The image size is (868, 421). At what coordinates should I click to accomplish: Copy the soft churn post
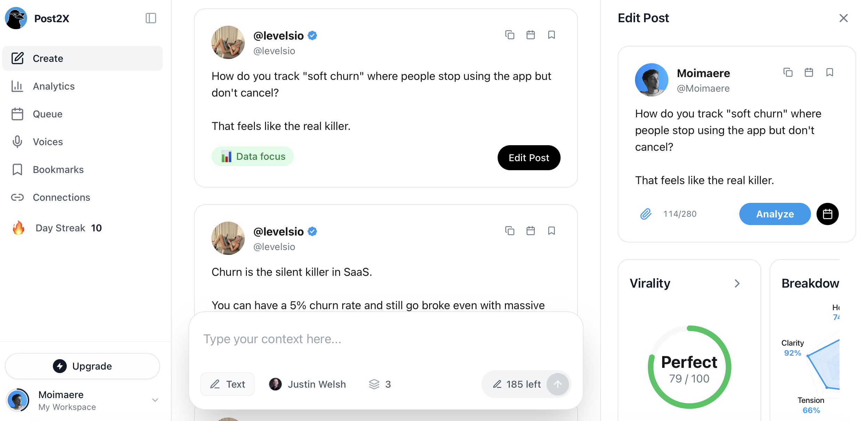(510, 35)
